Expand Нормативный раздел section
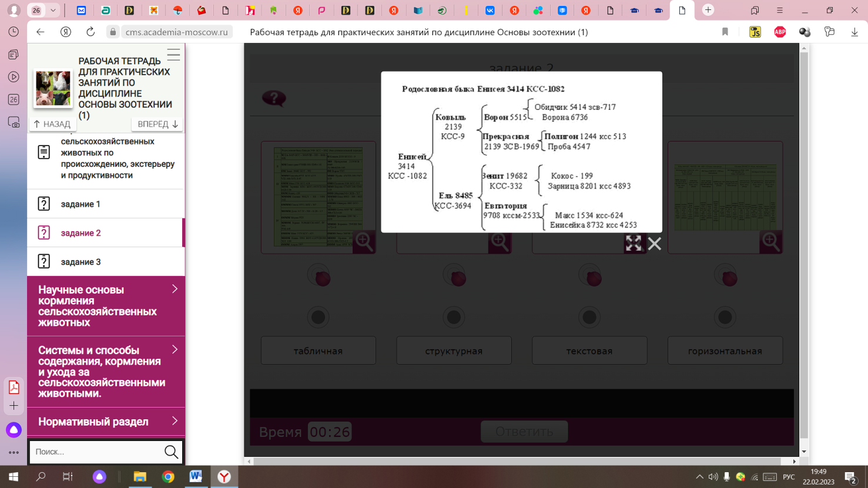Screen dimensions: 868x488 coord(106,422)
